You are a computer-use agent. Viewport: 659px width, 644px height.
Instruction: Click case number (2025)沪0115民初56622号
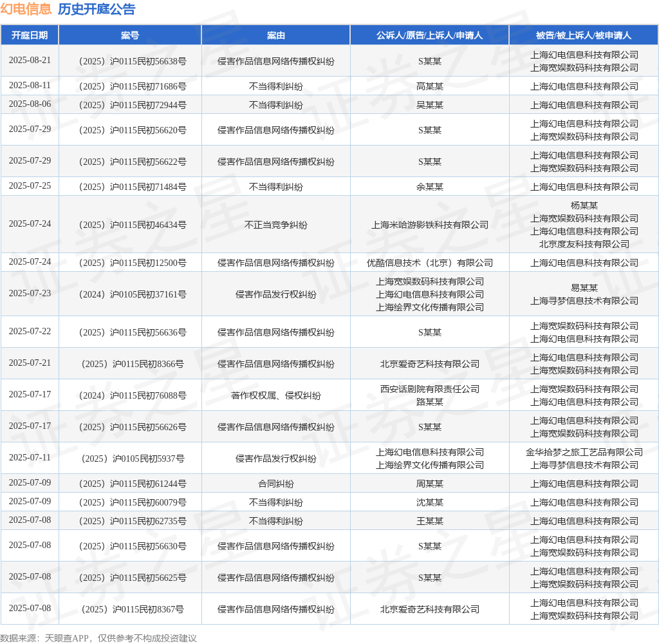pyautogui.click(x=133, y=162)
